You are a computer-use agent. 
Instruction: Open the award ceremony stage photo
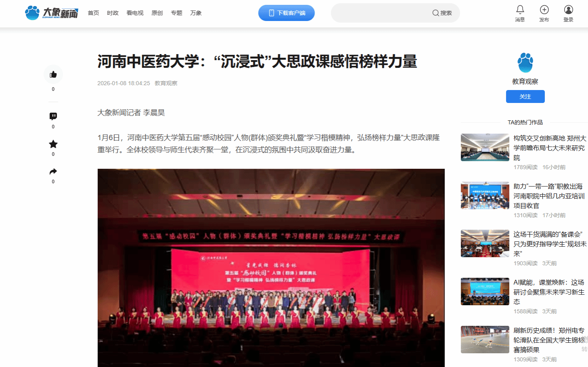271,268
